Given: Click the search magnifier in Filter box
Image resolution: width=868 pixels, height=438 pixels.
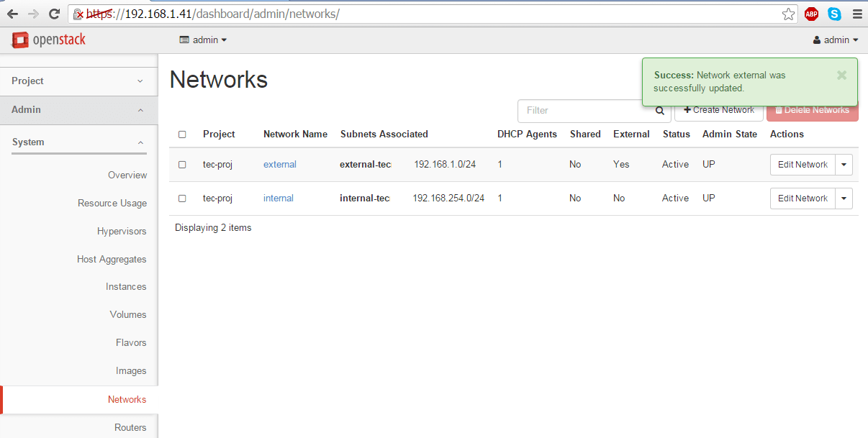Looking at the screenshot, I should (659, 111).
